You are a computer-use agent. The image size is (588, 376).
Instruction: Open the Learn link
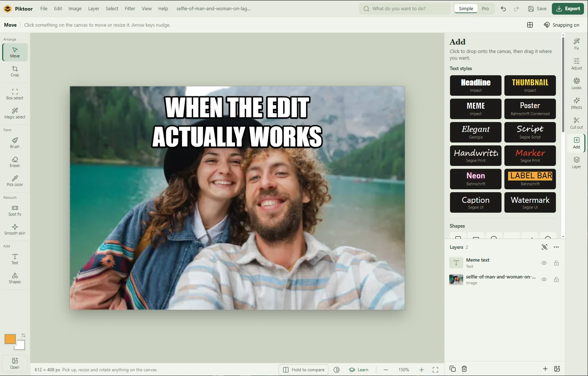(x=358, y=370)
